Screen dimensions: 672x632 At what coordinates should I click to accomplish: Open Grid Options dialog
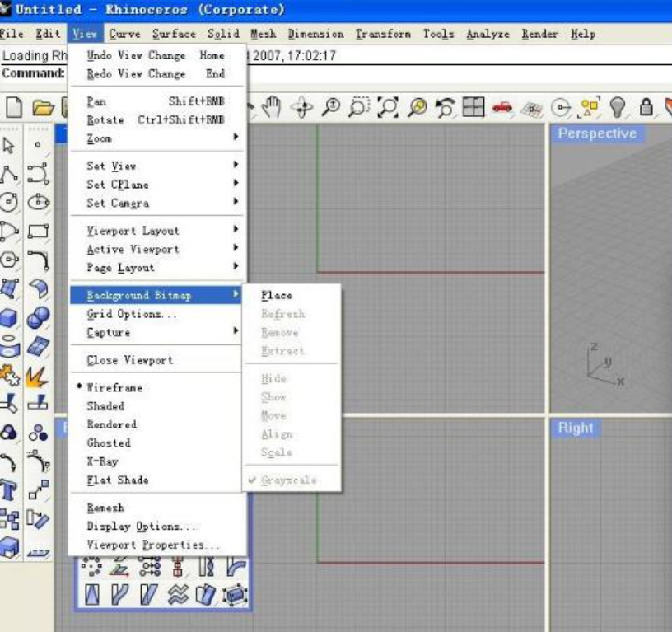[x=132, y=314]
